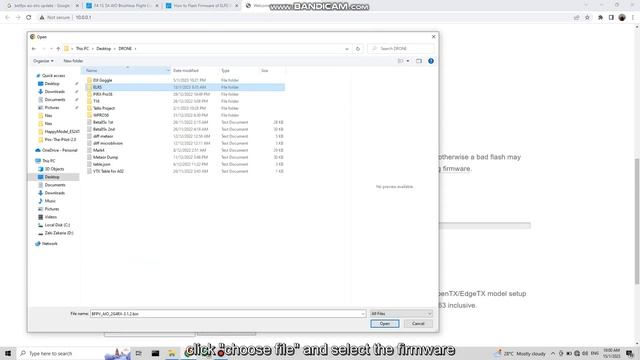Select the Betafpv 2nd text document
This screenshot has height=360, width=640.
point(104,129)
